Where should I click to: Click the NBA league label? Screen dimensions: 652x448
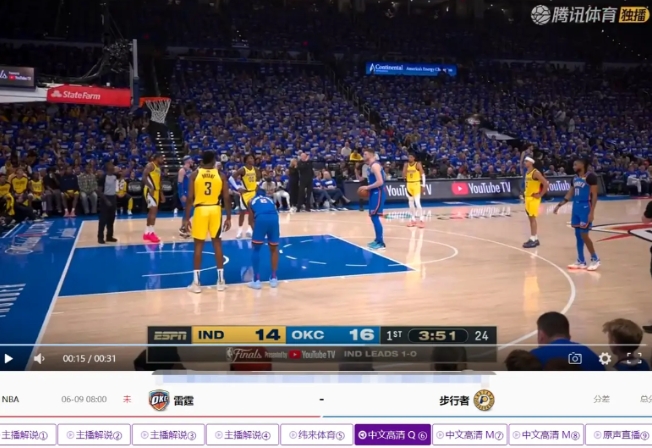(10, 399)
